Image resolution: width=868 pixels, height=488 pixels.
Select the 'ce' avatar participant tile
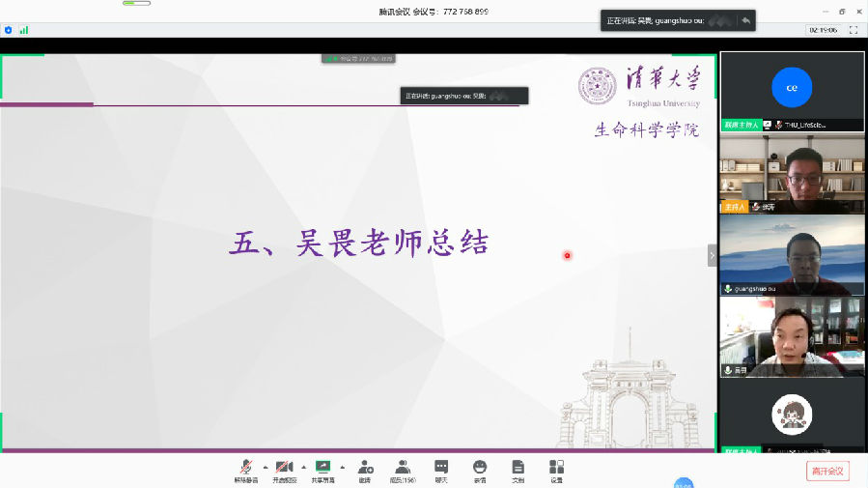click(x=792, y=88)
